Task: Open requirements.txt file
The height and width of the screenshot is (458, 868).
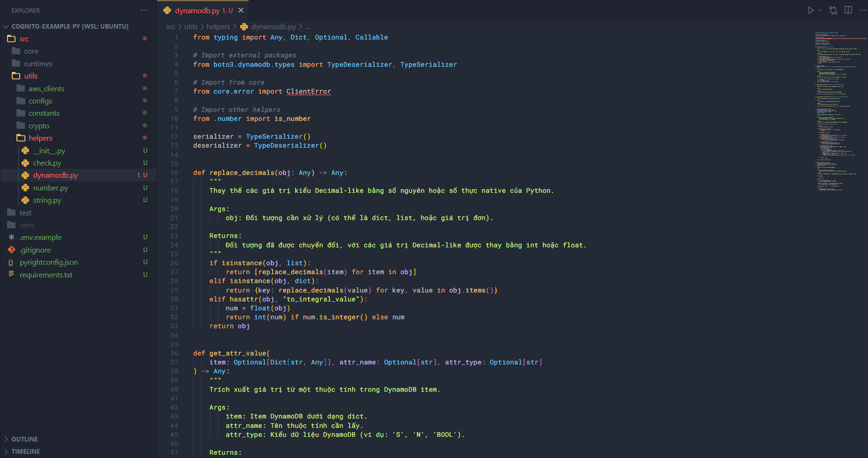Action: 46,275
